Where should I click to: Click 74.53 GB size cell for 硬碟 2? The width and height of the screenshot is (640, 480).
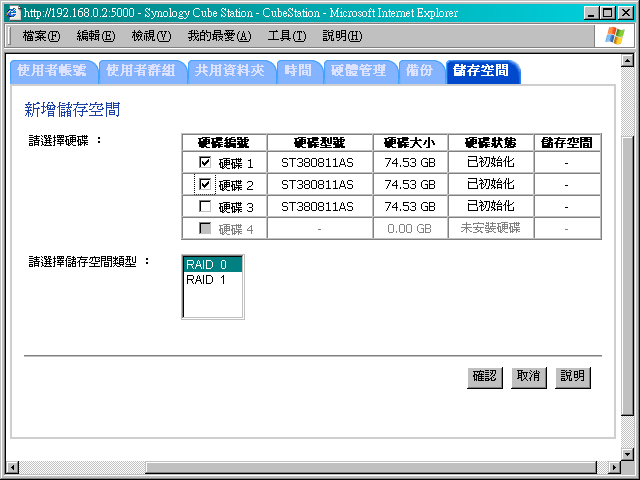click(x=410, y=185)
